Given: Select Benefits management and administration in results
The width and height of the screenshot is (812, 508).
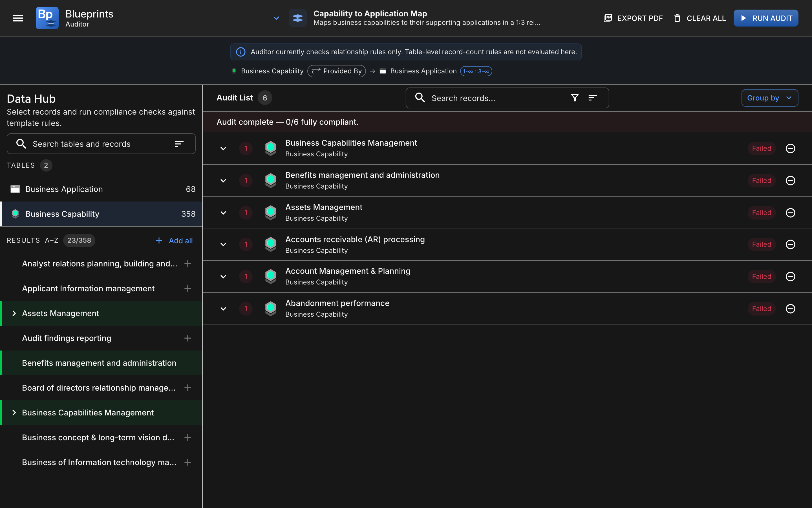Looking at the screenshot, I should point(101,363).
